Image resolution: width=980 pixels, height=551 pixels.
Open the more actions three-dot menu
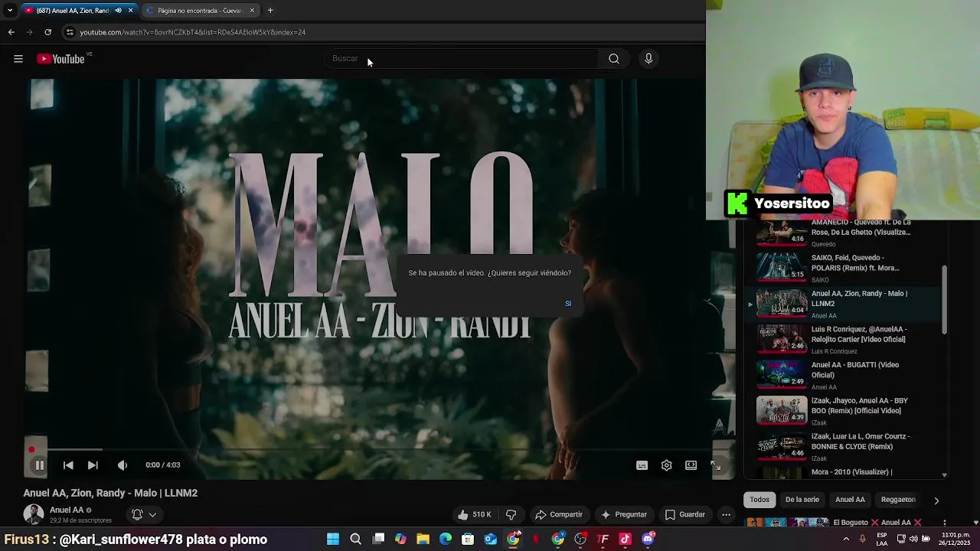click(x=726, y=515)
